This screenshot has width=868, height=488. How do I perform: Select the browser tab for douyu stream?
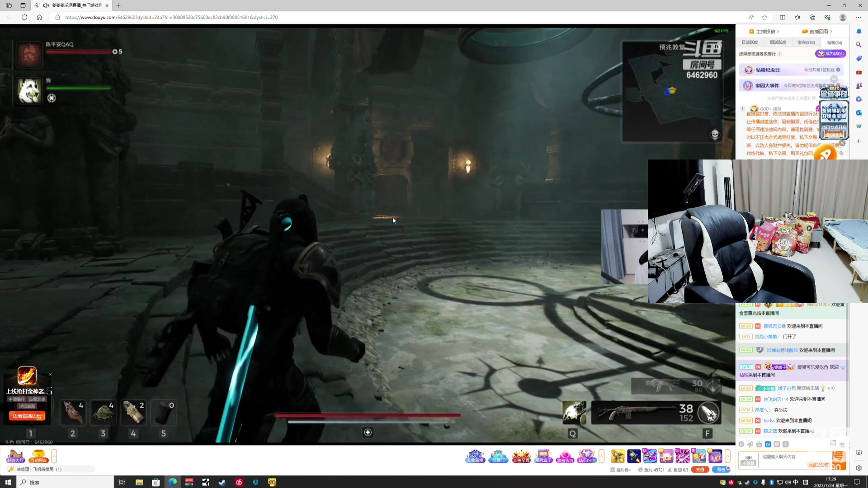72,5
